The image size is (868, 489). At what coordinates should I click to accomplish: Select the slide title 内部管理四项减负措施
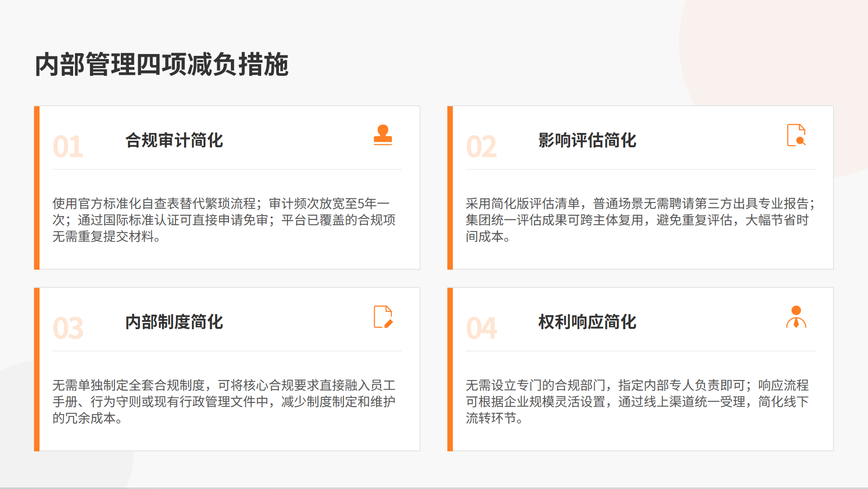162,64
